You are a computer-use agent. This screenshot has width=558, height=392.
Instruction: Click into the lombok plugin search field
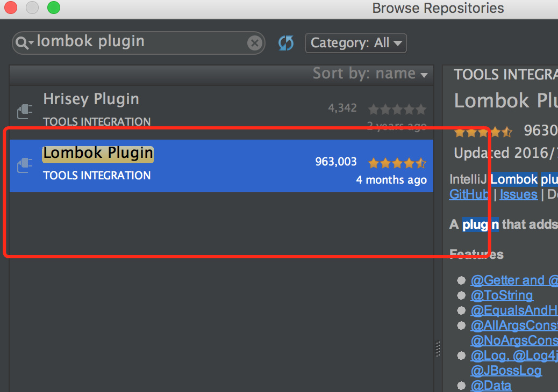point(139,42)
